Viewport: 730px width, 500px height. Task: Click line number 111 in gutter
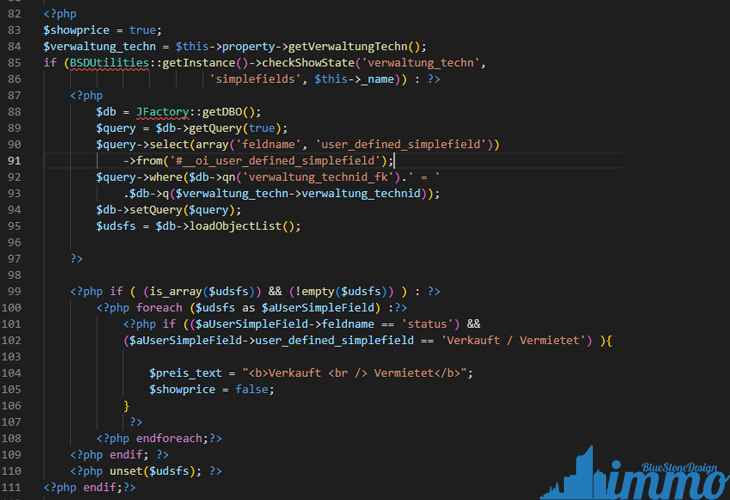point(11,487)
